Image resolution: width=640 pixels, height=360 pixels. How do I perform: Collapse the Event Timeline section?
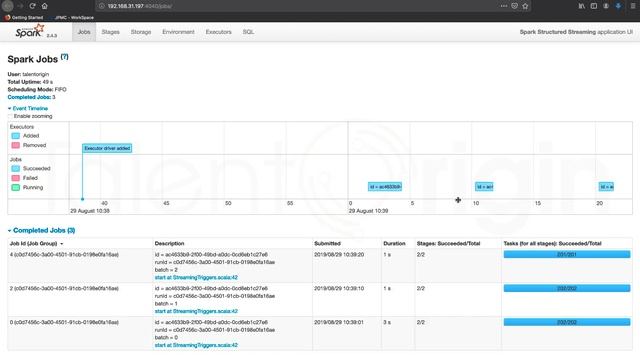coord(28,108)
